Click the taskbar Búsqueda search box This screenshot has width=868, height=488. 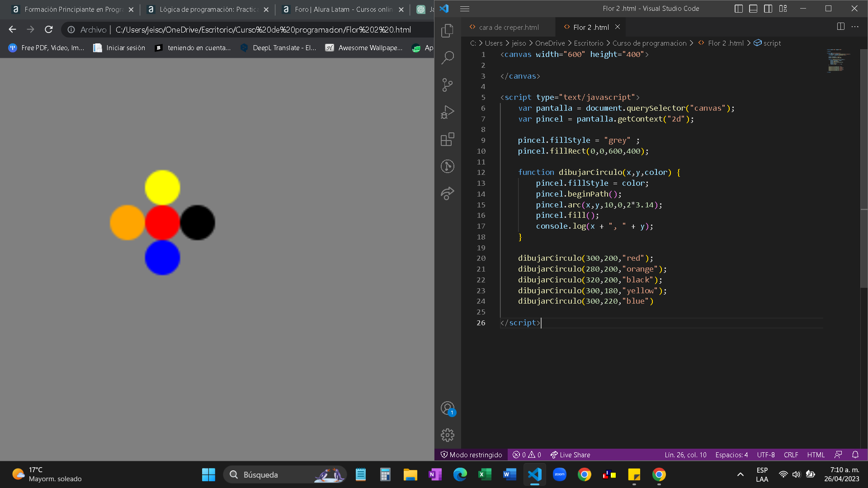click(x=285, y=474)
